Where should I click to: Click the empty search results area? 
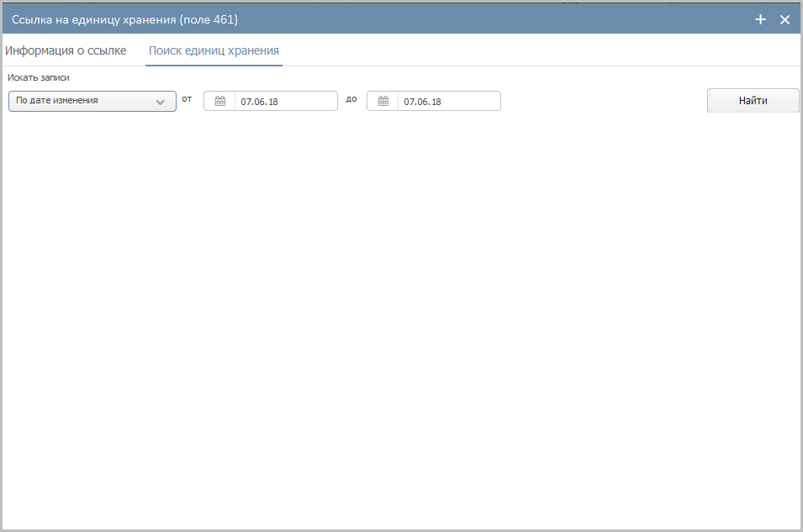pos(401,319)
